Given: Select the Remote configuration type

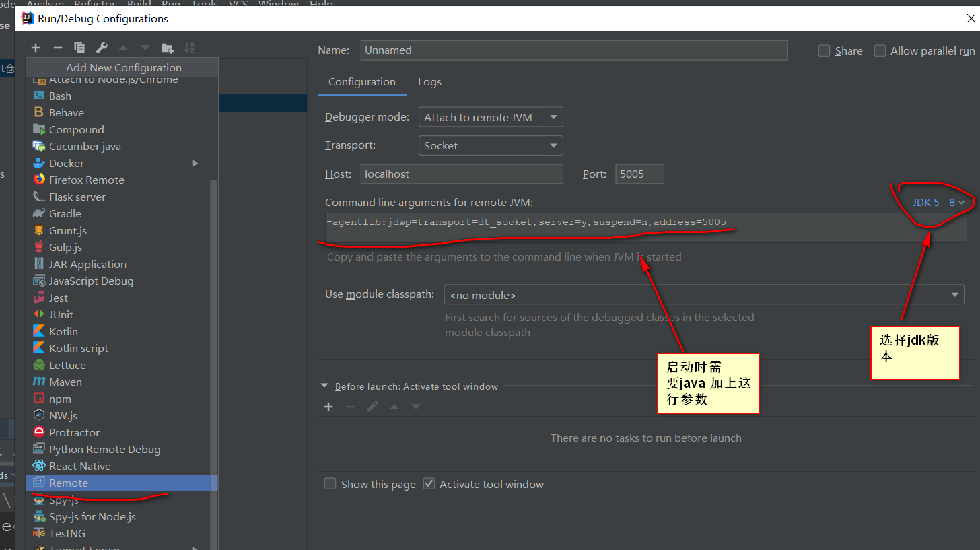Looking at the screenshot, I should tap(121, 483).
